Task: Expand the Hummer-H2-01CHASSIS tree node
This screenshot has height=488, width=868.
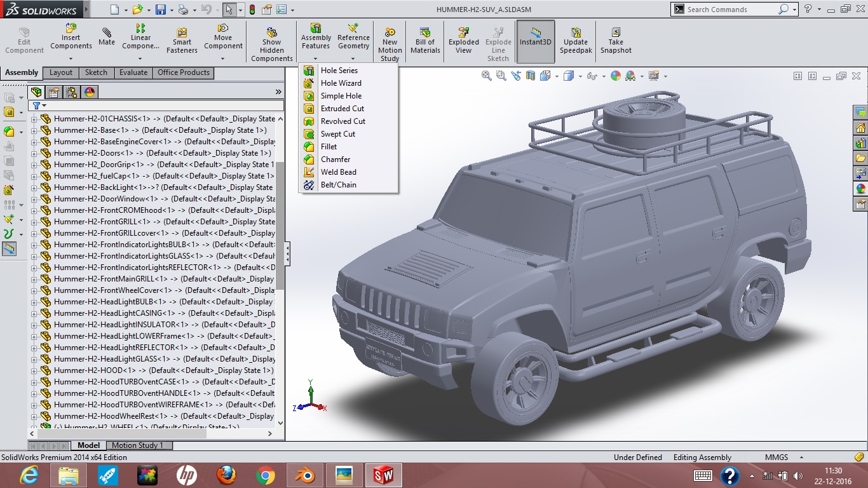Action: coord(34,119)
